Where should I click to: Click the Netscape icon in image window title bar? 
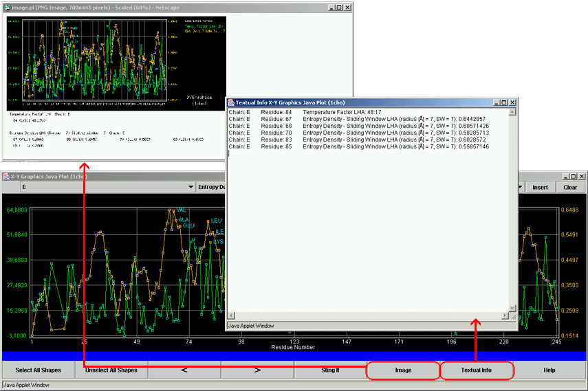[8, 7]
